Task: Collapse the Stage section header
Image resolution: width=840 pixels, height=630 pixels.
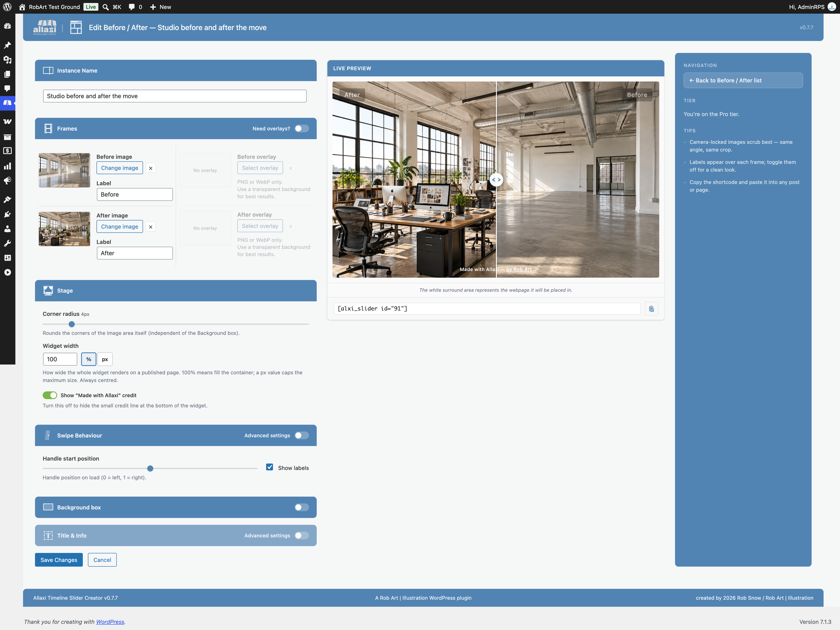Action: (x=176, y=290)
